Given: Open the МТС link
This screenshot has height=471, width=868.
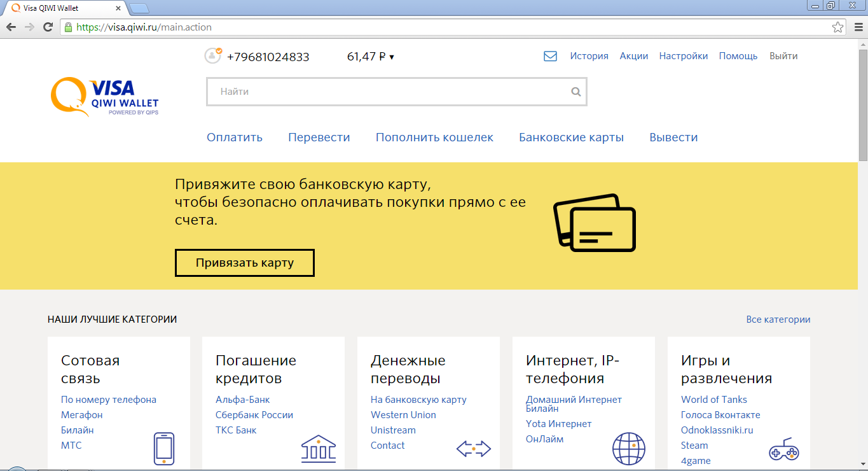Looking at the screenshot, I should pos(71,446).
